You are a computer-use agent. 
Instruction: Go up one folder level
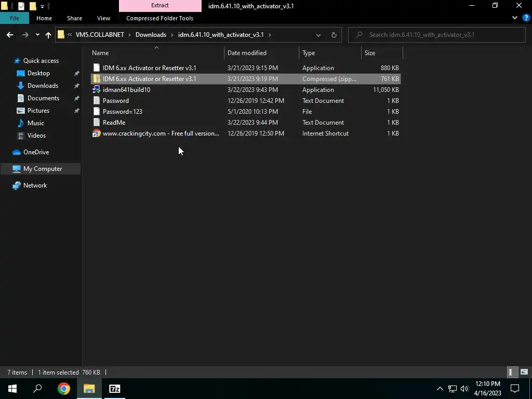click(48, 35)
